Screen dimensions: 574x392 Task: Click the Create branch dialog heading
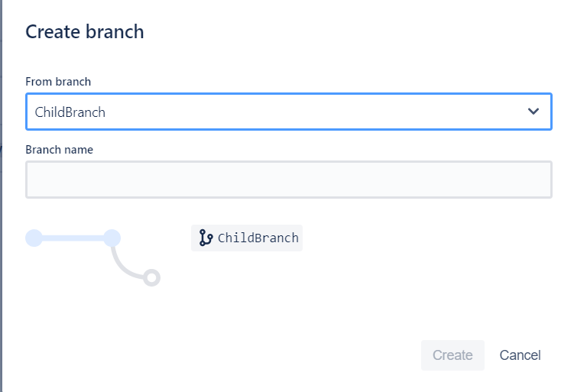pyautogui.click(x=85, y=31)
